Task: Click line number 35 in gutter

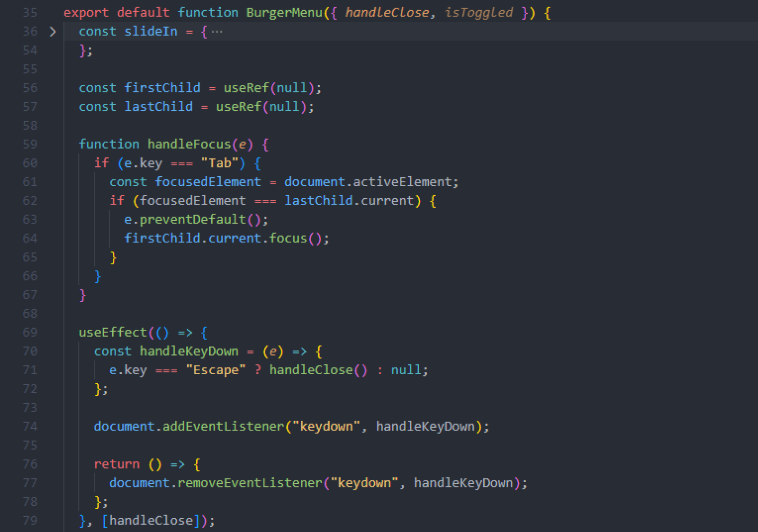Action: click(x=30, y=13)
